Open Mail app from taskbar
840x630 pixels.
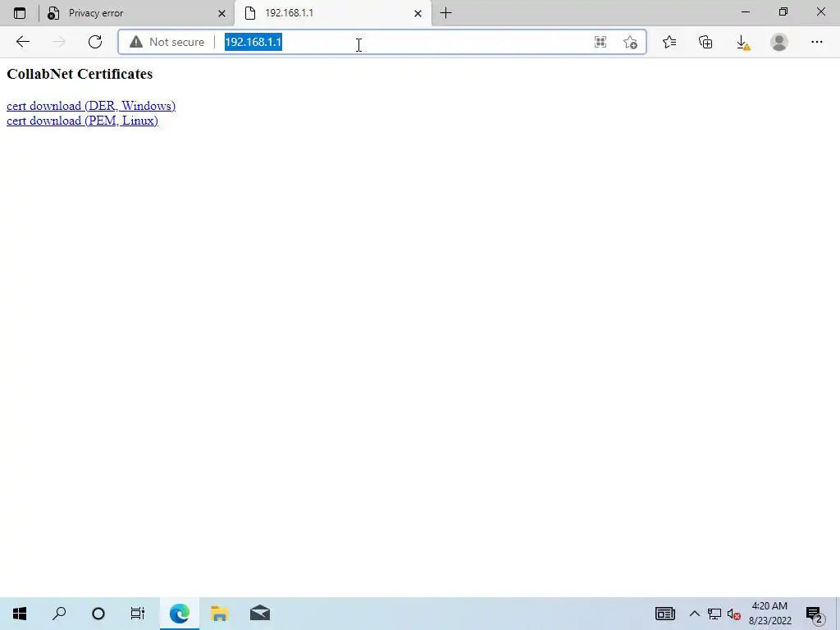(260, 614)
